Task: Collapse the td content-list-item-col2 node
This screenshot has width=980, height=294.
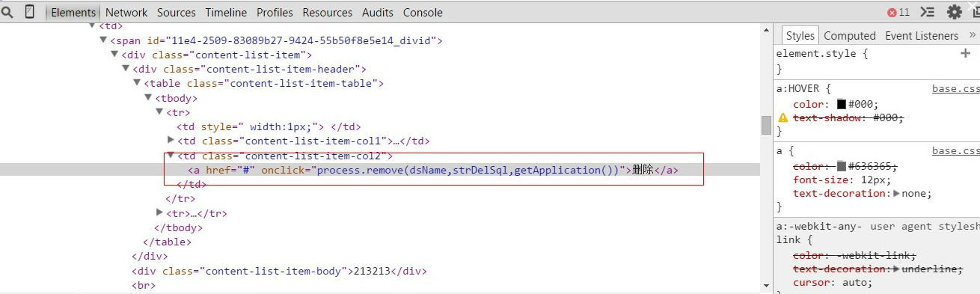Action: (171, 155)
